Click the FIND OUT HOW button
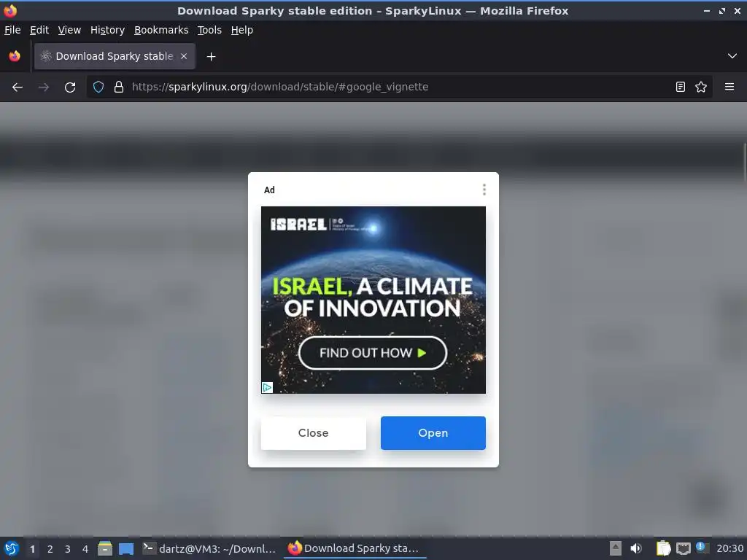The height and width of the screenshot is (560, 747). coord(373,353)
